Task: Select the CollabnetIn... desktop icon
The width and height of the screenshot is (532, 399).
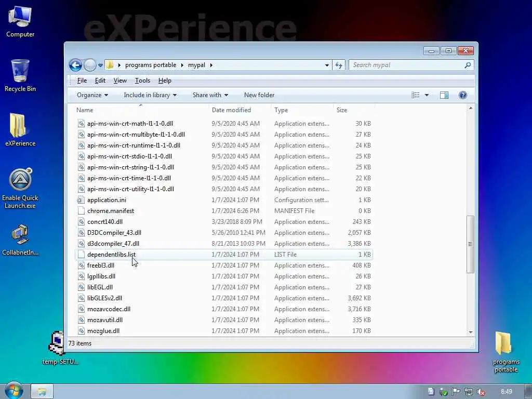Action: pos(20,240)
